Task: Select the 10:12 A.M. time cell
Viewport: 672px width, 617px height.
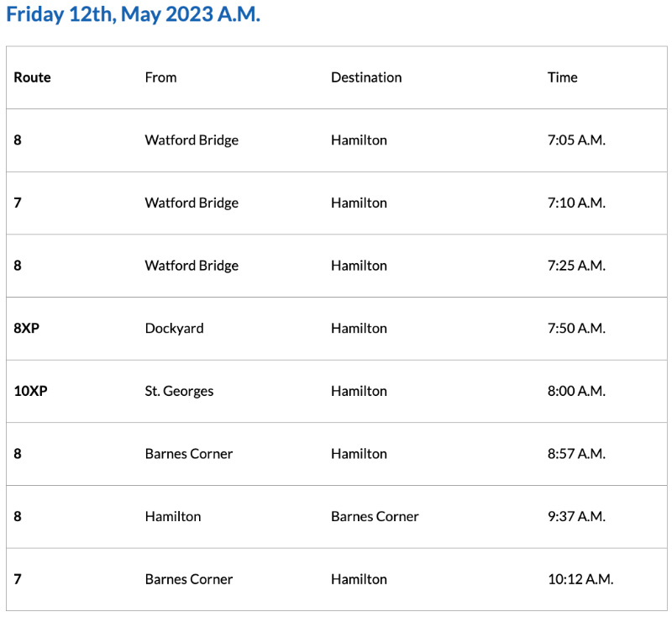Action: pyautogui.click(x=580, y=579)
